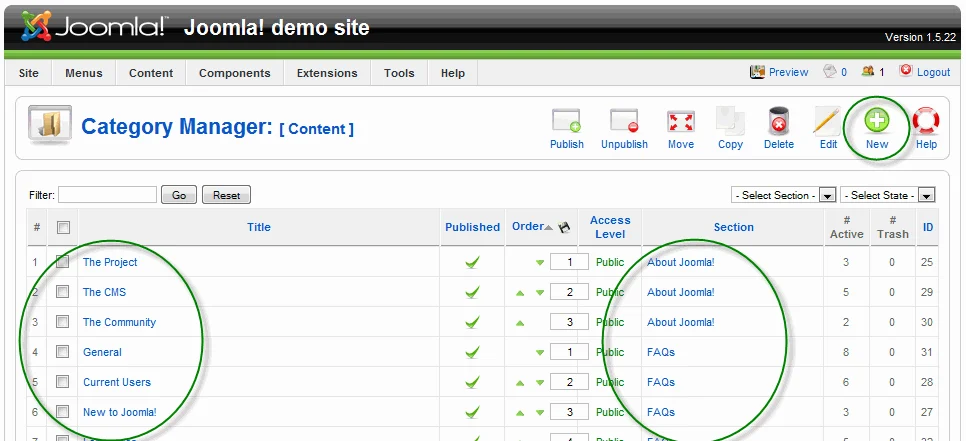
Task: Click the Go filter button
Action: (179, 195)
